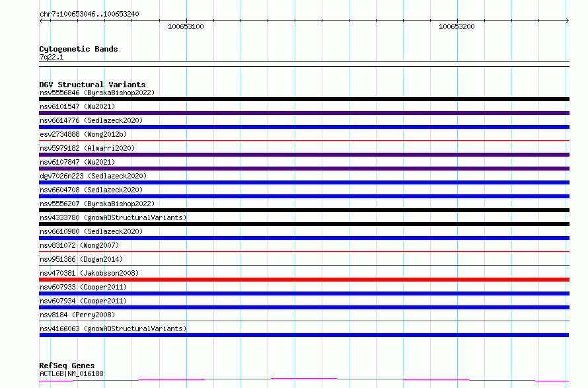Click the right arrow end of the ruler

pyautogui.click(x=568, y=20)
